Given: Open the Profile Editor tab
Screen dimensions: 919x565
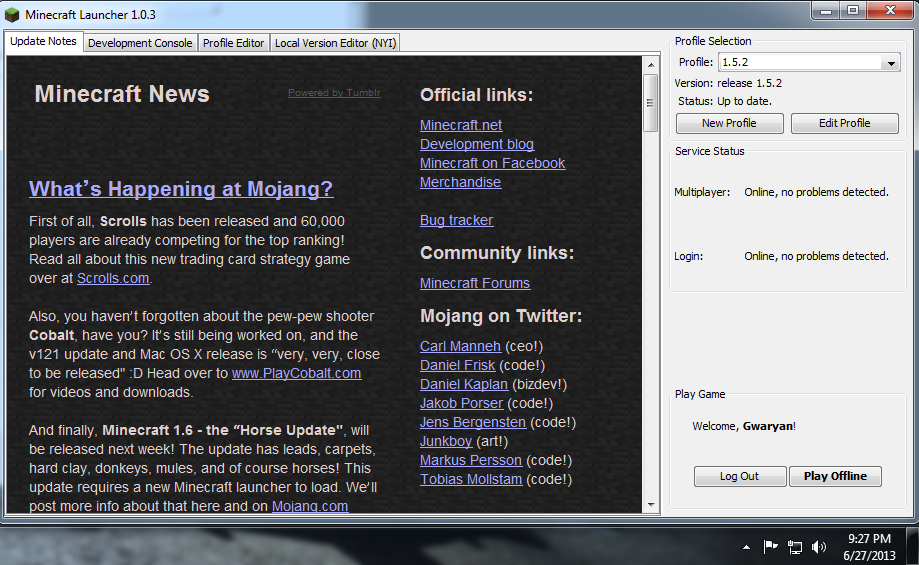Looking at the screenshot, I should tap(234, 43).
